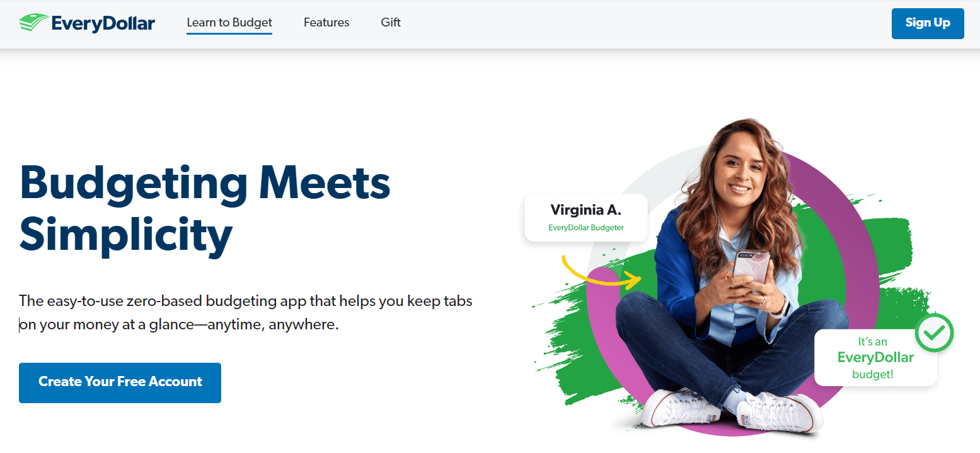Screen dimensions: 980x453
Task: Click the blue underline beneath Learn to Budget
Action: click(x=229, y=33)
